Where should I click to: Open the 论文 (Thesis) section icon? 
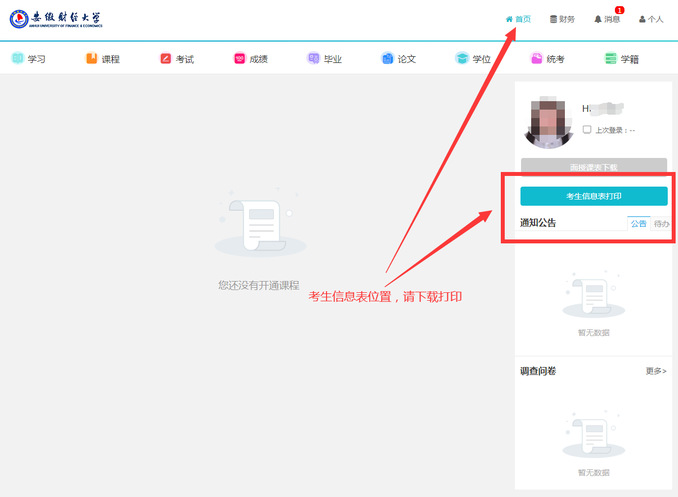click(x=388, y=59)
